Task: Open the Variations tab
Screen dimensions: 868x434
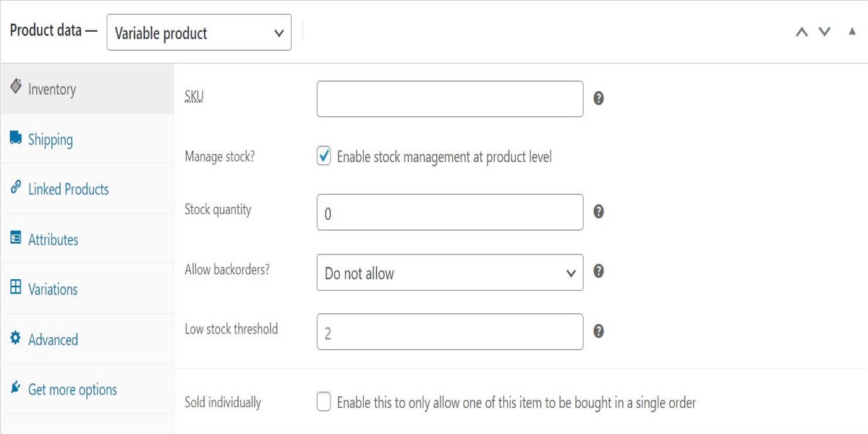Action: (53, 289)
